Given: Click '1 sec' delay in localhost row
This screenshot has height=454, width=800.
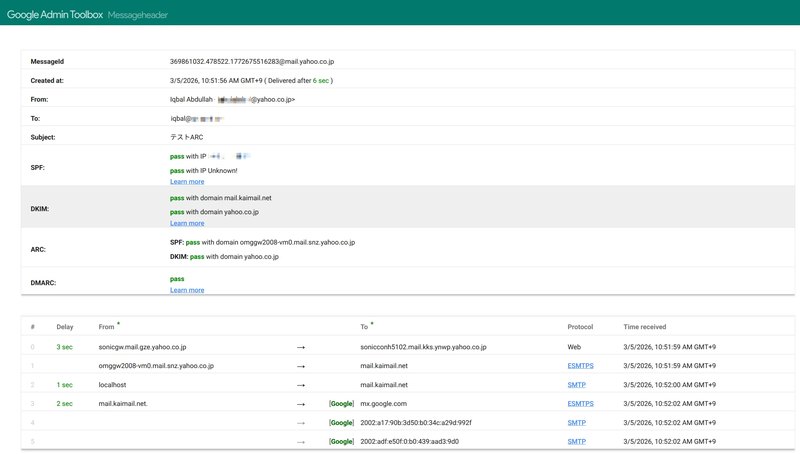Looking at the screenshot, I should point(64,385).
